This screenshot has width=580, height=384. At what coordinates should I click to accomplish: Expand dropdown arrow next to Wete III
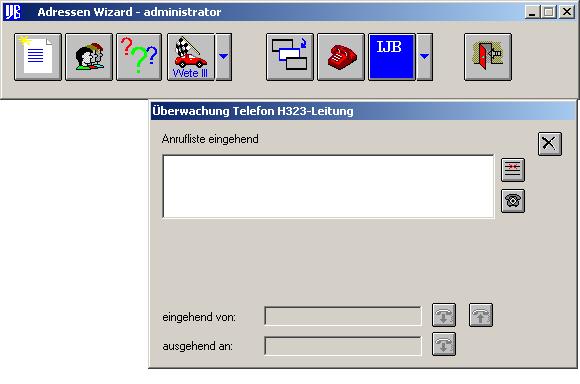(223, 57)
